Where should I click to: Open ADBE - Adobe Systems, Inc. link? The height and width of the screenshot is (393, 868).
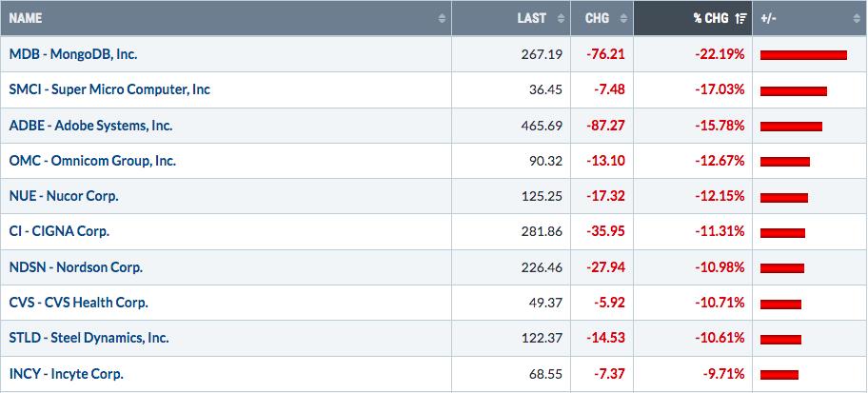[x=90, y=126]
